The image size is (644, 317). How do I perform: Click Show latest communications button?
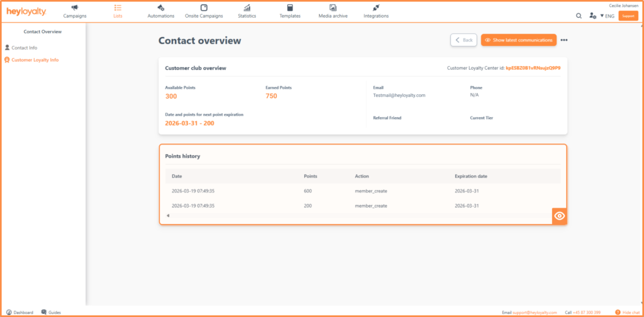pos(519,40)
